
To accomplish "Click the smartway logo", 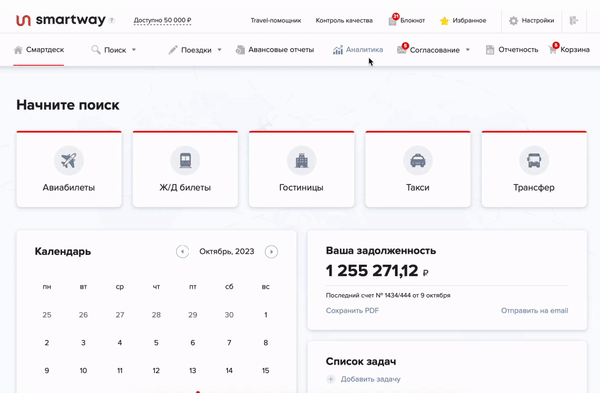I will click(x=60, y=20).
